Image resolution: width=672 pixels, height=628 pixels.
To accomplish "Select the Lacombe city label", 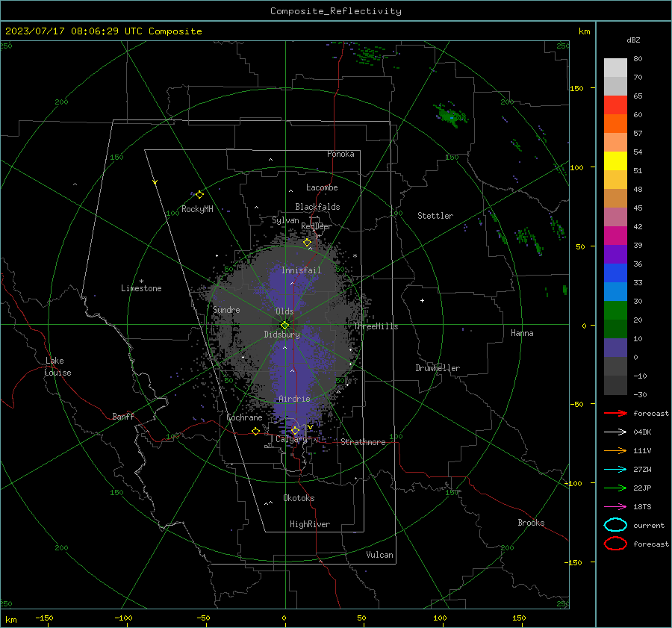I will (322, 187).
